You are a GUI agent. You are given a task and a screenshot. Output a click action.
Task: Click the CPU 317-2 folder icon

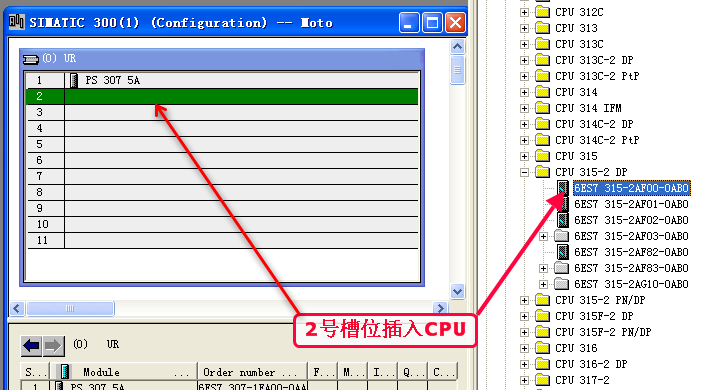coord(542,380)
